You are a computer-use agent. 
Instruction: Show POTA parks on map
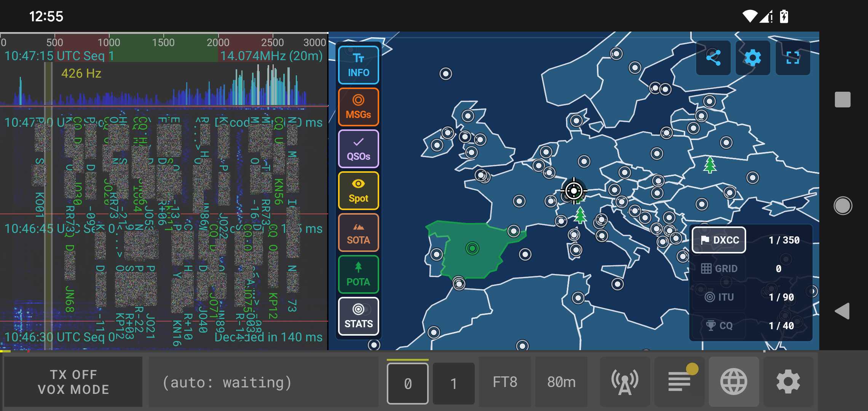358,274
